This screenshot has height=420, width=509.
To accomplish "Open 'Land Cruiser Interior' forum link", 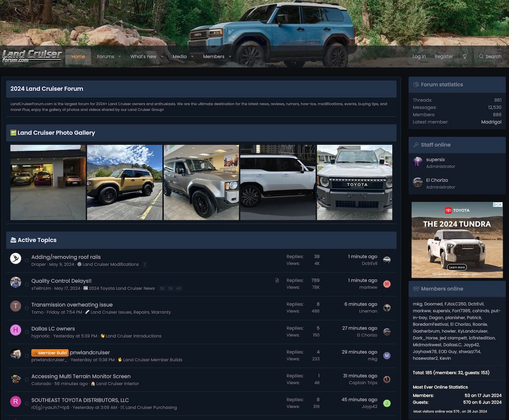I will point(117,384).
